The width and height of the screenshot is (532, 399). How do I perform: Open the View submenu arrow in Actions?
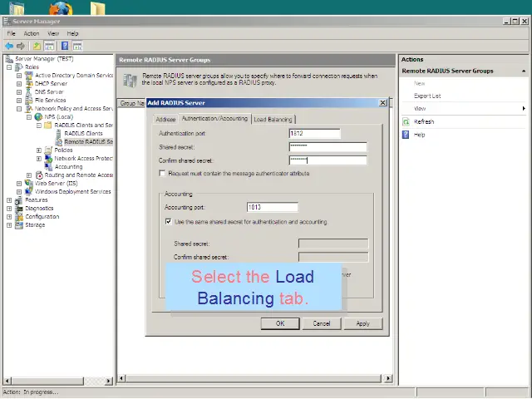[524, 109]
